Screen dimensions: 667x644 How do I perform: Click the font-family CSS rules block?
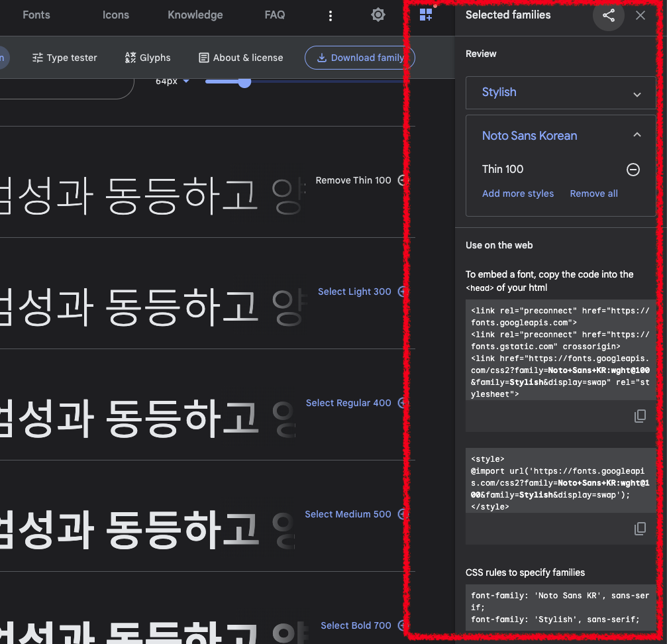[560, 608]
